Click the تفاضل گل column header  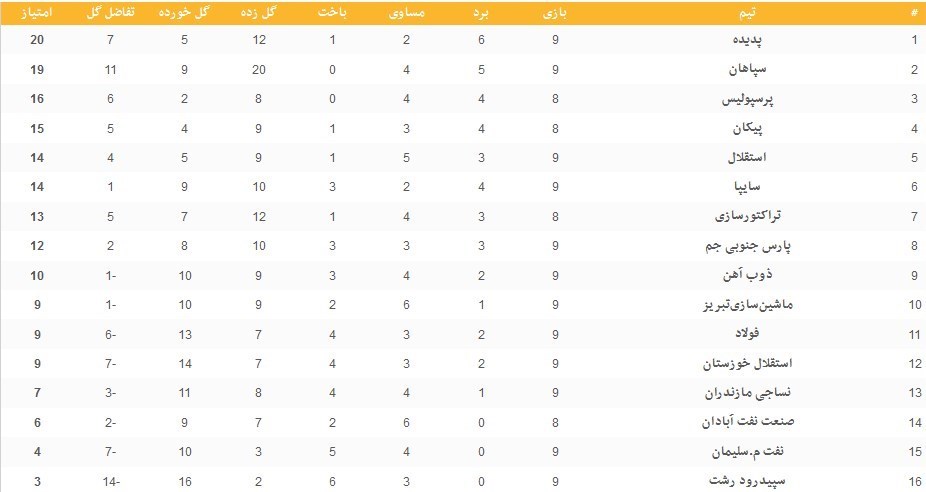(112, 12)
